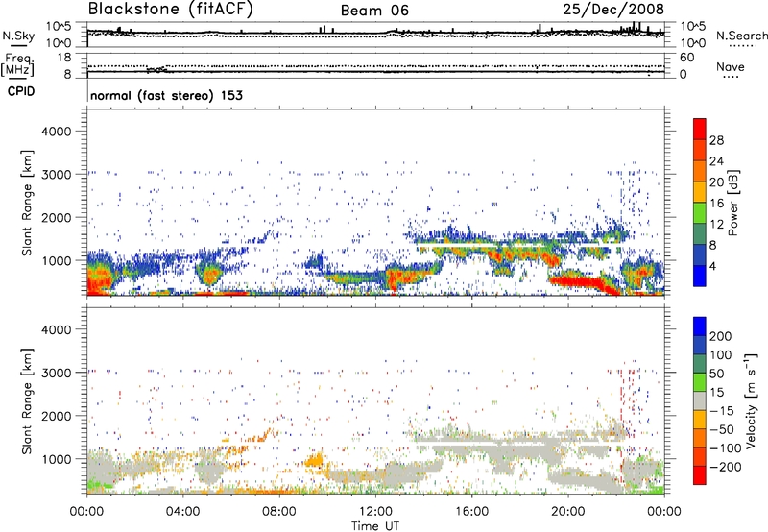Select the "3000" range tick in the velocity panel
The width and height of the screenshot is (768, 532).
coord(56,373)
